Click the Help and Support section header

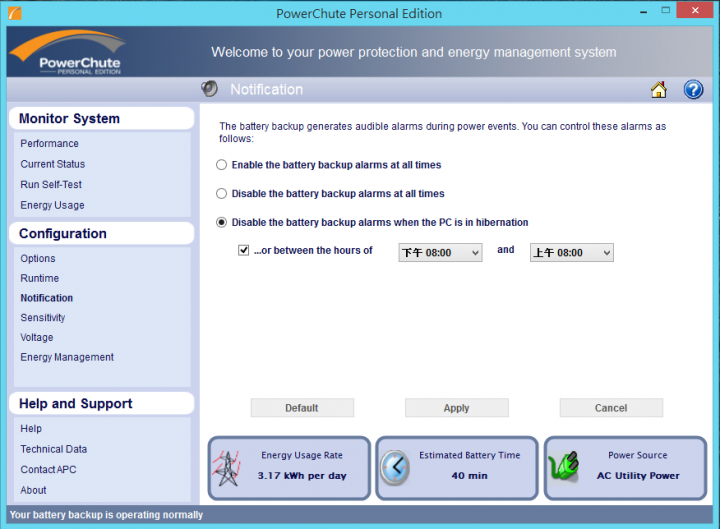pos(101,403)
